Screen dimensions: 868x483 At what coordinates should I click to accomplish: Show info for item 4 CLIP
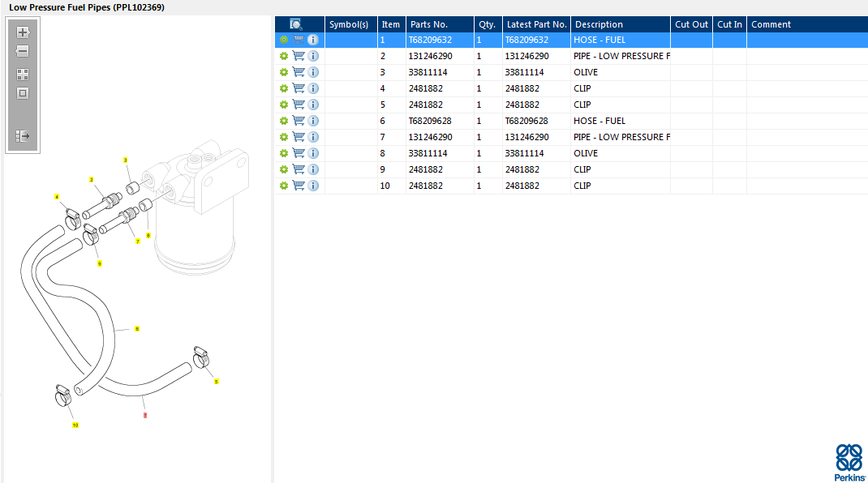[x=313, y=88]
